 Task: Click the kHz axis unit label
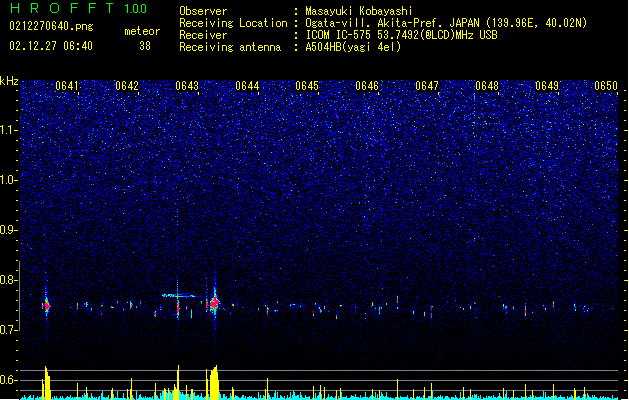point(9,81)
